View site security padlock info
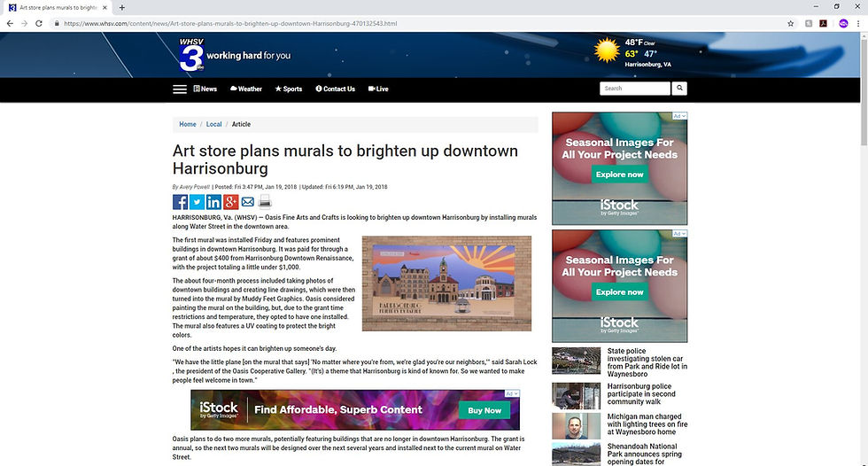The image size is (868, 466). [x=57, y=23]
